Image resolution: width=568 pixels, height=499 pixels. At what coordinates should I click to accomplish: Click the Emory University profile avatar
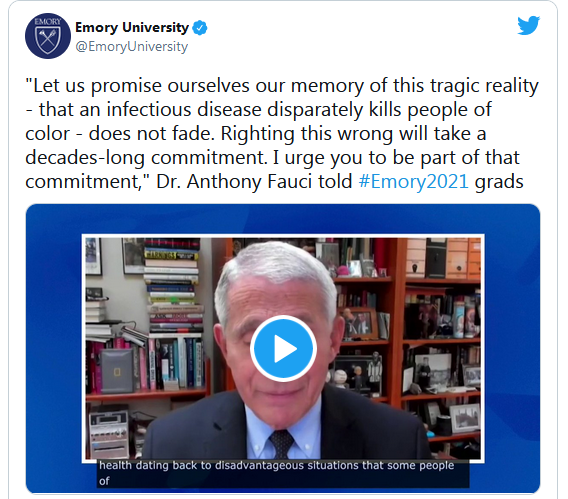pos(48,36)
